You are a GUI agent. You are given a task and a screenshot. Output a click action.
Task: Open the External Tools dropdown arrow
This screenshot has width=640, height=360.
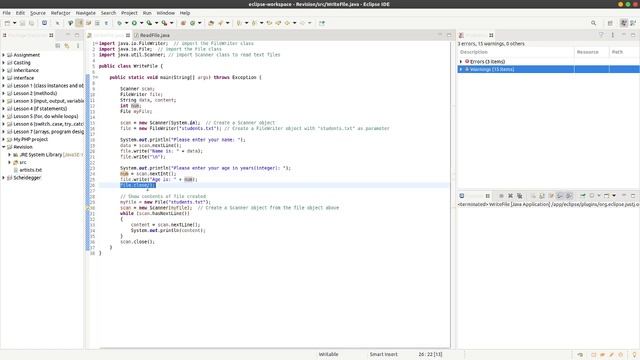click(171, 23)
